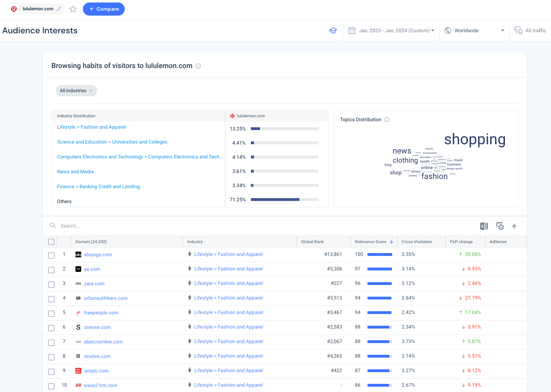Open the News and Media industry link
The width and height of the screenshot is (551, 392).
(x=75, y=172)
